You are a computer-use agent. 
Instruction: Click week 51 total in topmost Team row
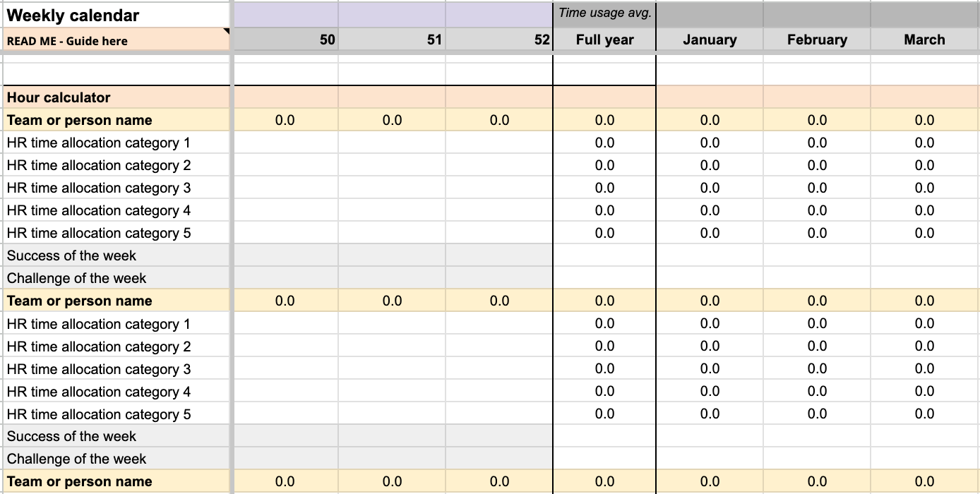point(392,120)
